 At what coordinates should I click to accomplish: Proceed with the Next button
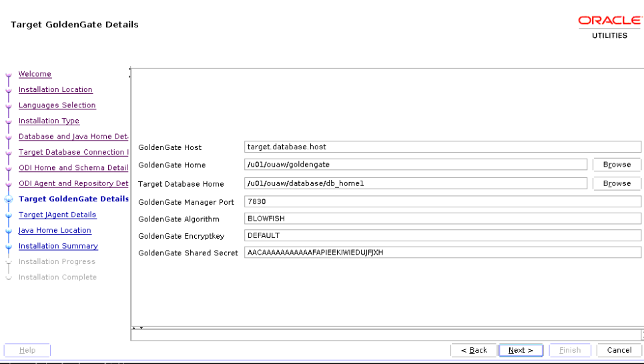coord(521,350)
